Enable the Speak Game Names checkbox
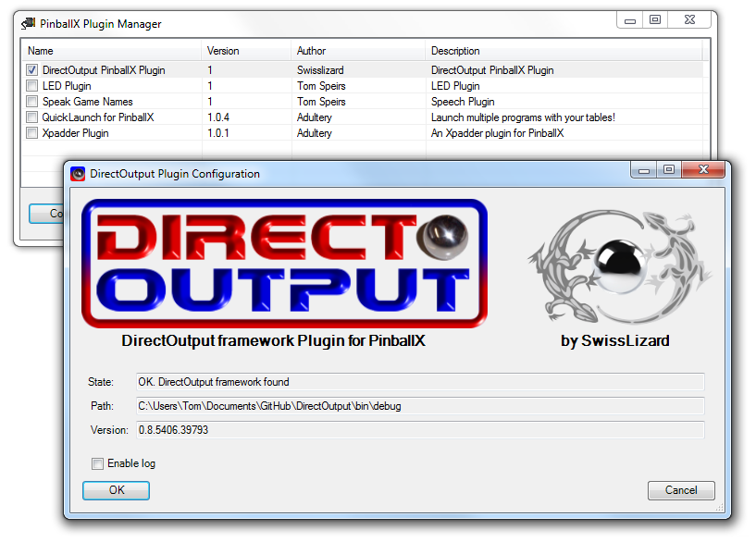This screenshot has width=756, height=542. click(31, 102)
